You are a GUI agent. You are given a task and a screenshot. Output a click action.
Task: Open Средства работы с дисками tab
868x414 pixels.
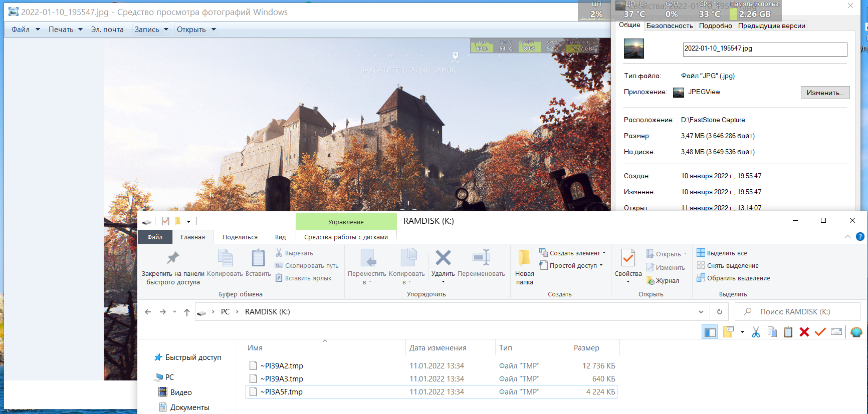click(x=346, y=237)
